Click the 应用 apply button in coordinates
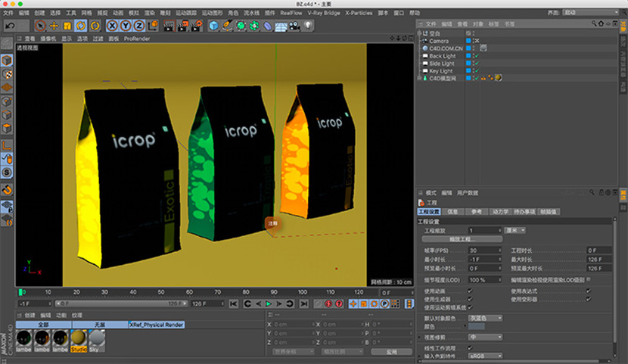 (391, 352)
